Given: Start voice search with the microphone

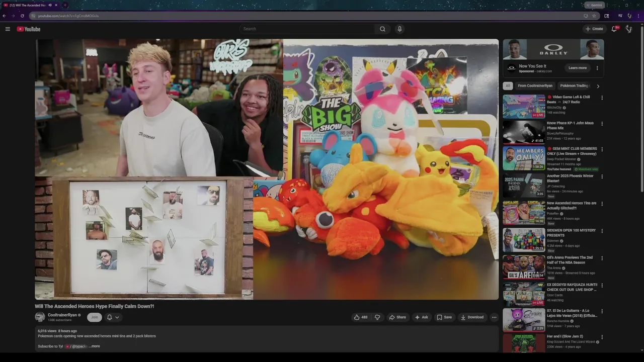Looking at the screenshot, I should pos(399,29).
